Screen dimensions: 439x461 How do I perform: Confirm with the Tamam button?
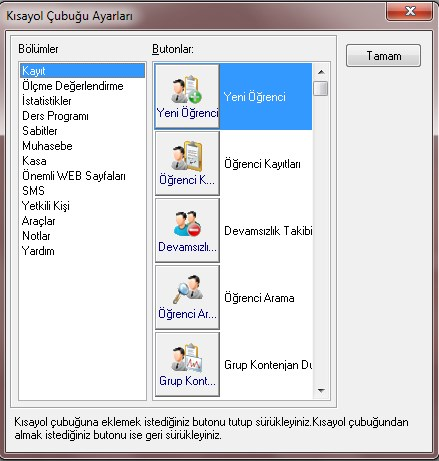(x=383, y=56)
